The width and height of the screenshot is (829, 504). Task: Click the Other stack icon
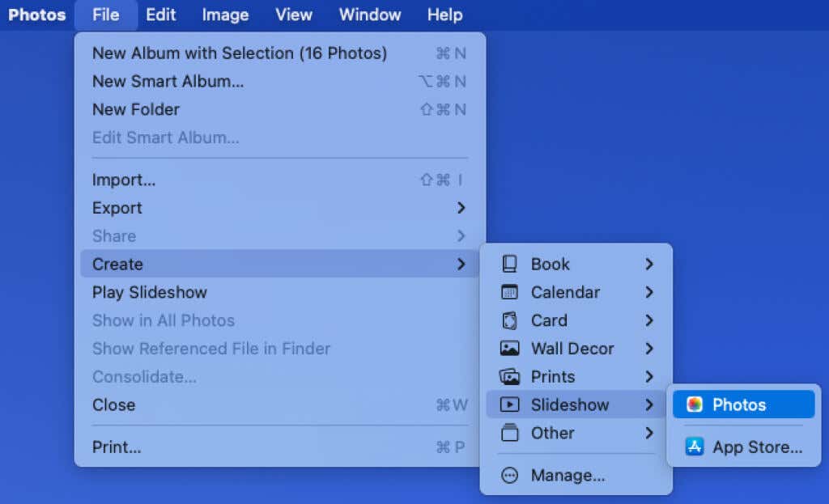(x=509, y=432)
